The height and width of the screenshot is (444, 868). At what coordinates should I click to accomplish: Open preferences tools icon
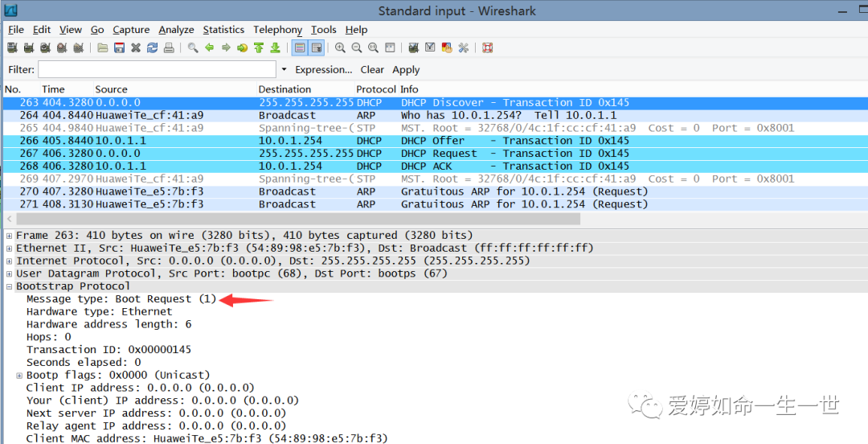pos(464,48)
